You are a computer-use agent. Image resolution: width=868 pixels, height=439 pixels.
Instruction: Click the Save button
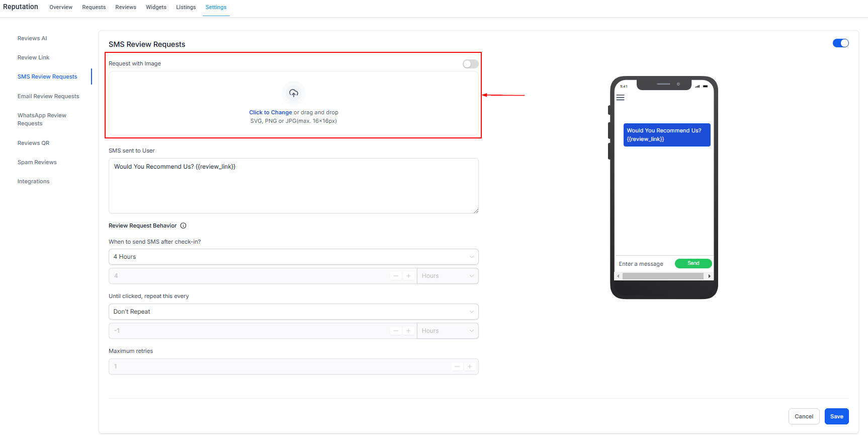point(836,416)
